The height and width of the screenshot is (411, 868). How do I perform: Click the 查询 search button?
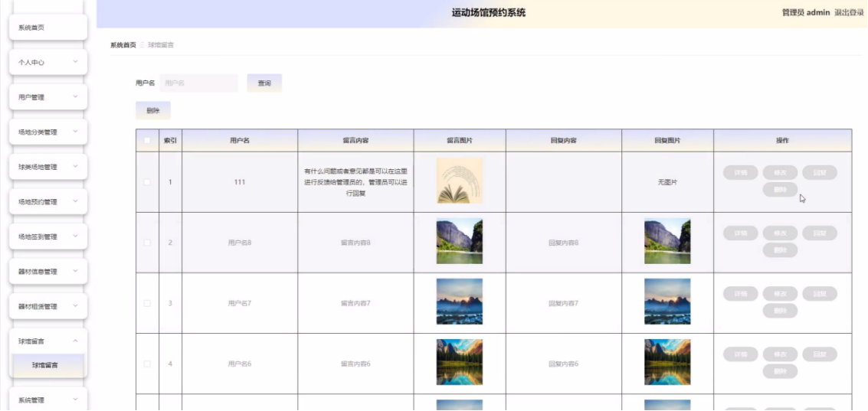[264, 83]
